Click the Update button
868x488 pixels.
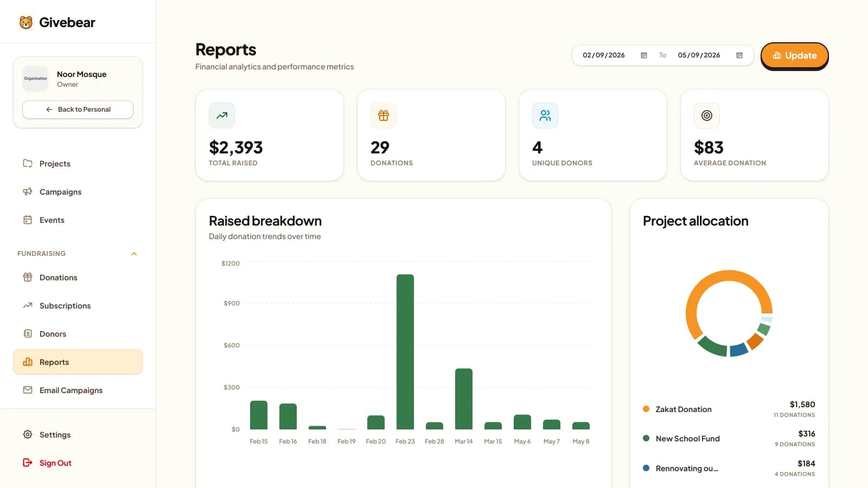(x=794, y=55)
